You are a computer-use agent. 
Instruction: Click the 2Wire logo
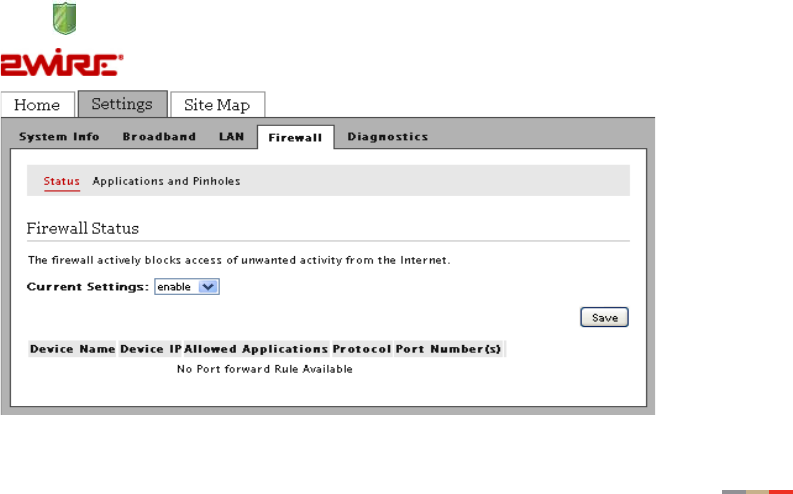tap(62, 63)
